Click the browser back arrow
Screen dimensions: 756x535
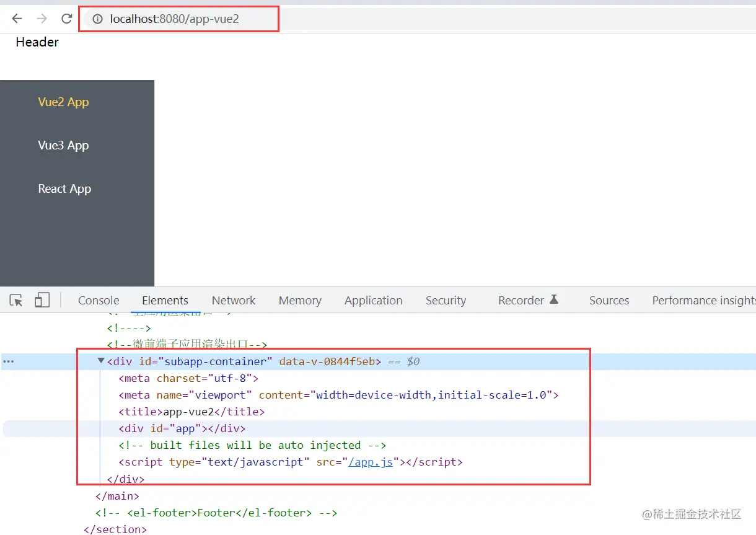click(17, 19)
